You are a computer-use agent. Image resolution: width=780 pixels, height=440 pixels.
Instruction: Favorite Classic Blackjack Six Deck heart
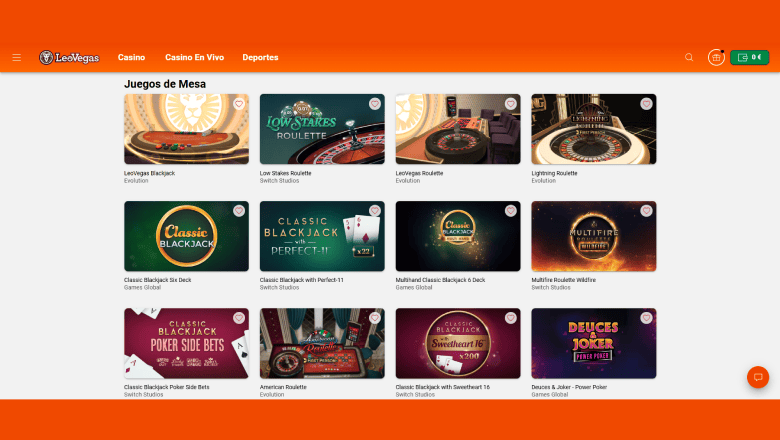(239, 211)
